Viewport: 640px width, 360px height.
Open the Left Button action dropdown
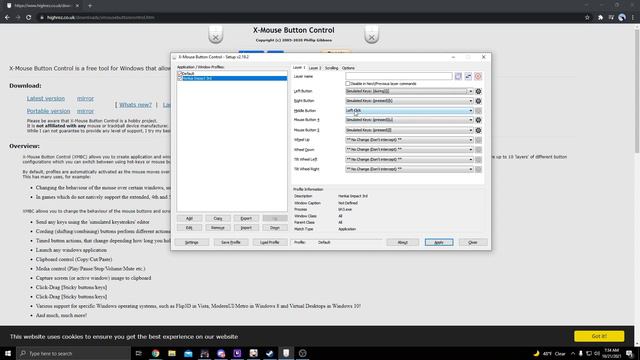409,91
